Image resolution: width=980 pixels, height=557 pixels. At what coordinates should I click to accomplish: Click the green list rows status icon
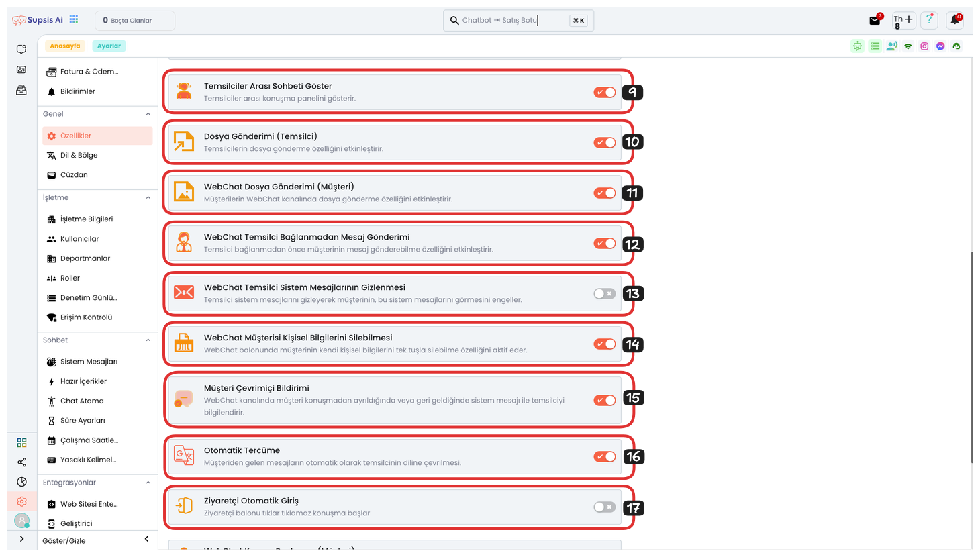(875, 46)
